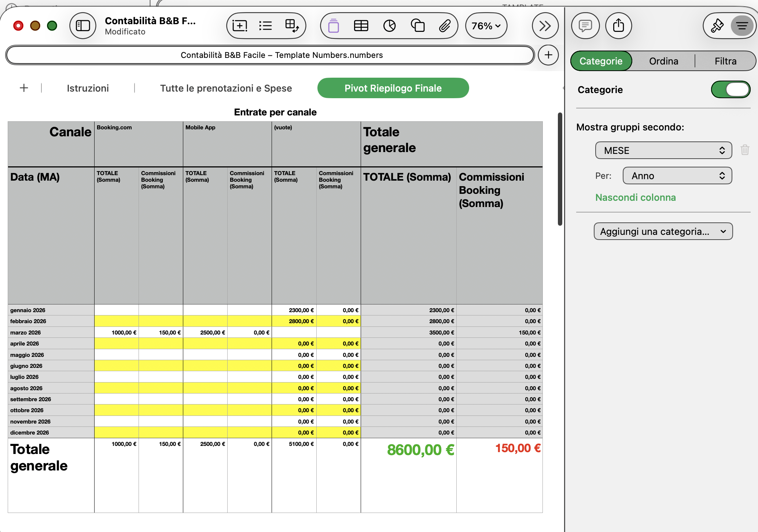Click the share icon

point(618,26)
